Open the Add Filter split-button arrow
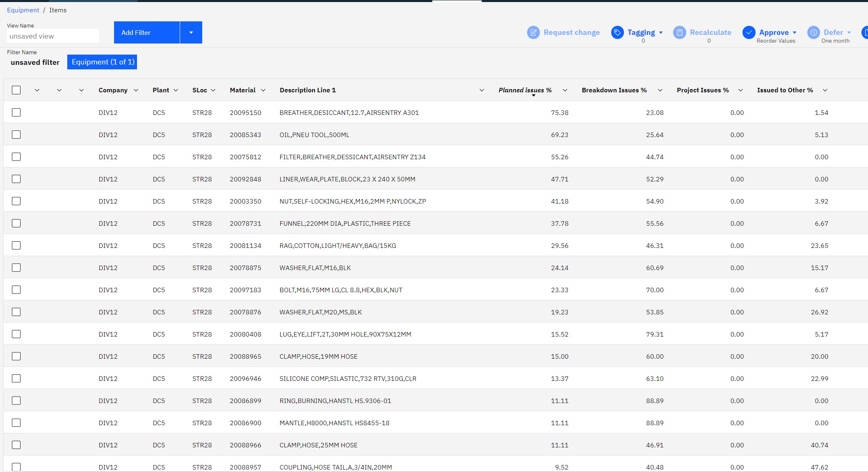The image size is (868, 472). coord(191,32)
